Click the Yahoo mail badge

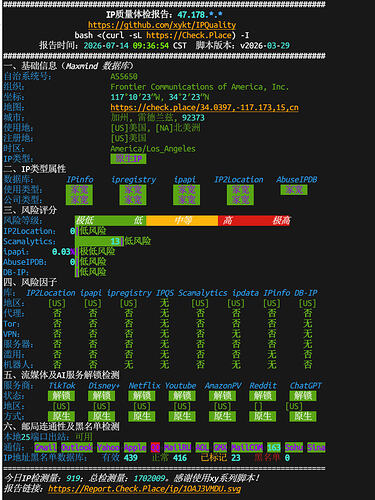pyautogui.click(x=108, y=447)
